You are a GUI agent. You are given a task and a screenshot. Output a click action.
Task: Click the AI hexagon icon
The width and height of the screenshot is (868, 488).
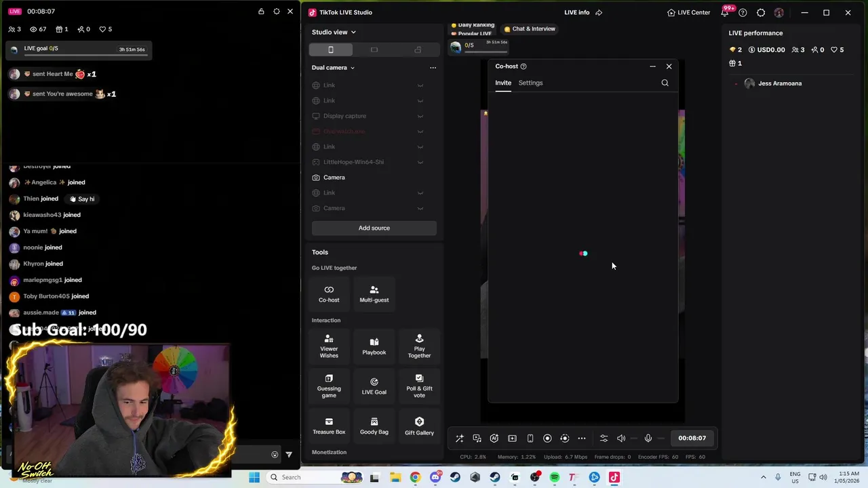[x=494, y=439]
